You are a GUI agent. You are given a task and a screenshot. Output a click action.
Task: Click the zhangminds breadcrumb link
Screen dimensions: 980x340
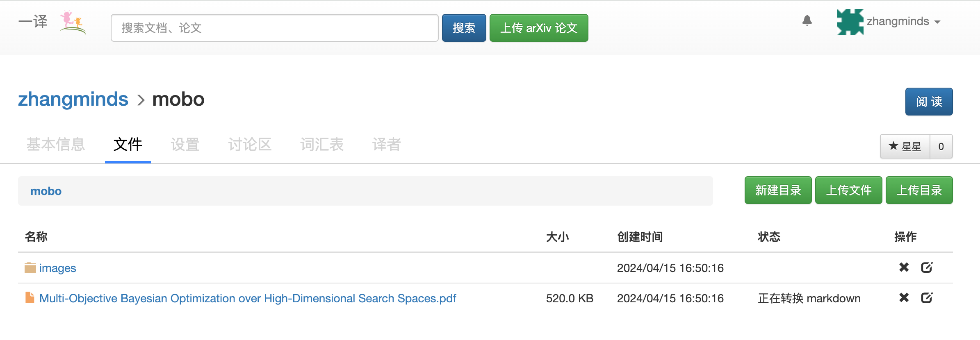(x=73, y=100)
